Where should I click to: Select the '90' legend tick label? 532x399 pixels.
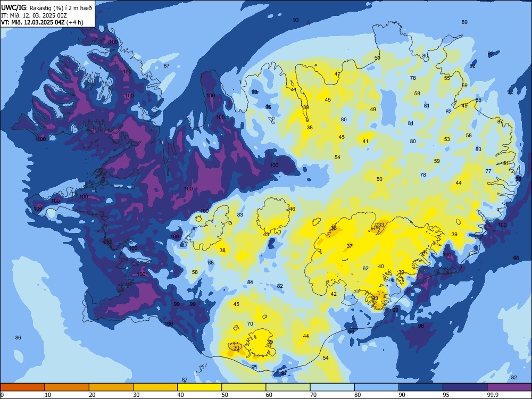(402, 395)
